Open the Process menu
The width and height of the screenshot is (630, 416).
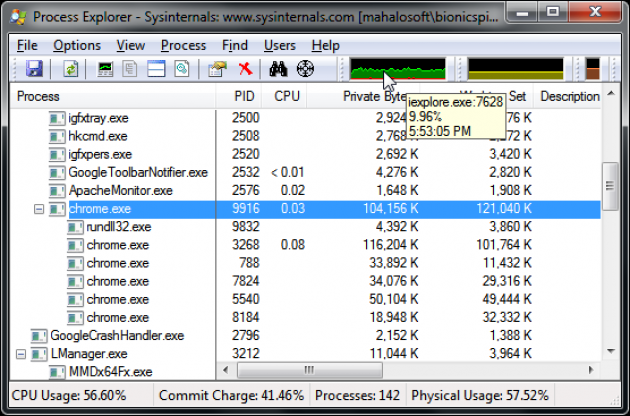183,45
